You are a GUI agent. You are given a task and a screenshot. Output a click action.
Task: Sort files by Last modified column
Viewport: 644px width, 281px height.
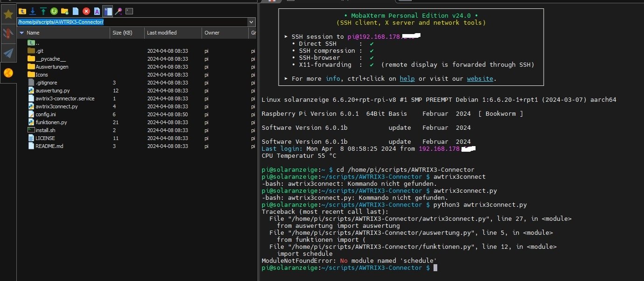click(x=161, y=33)
